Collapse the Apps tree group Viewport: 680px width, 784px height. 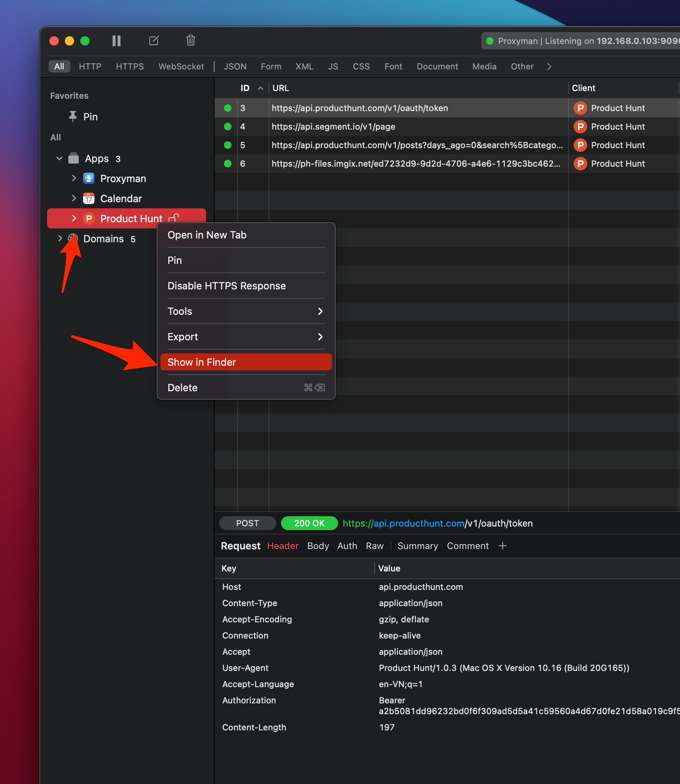pos(59,159)
